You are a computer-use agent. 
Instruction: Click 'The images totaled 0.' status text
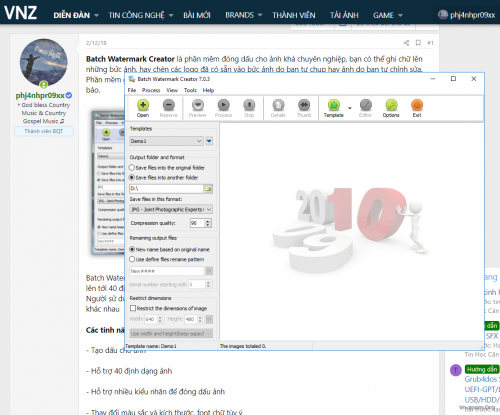(243, 346)
